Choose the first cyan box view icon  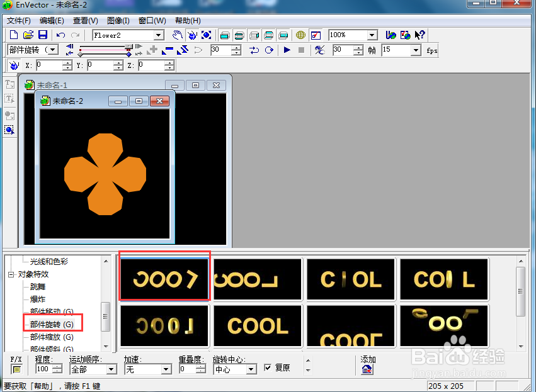click(225, 35)
